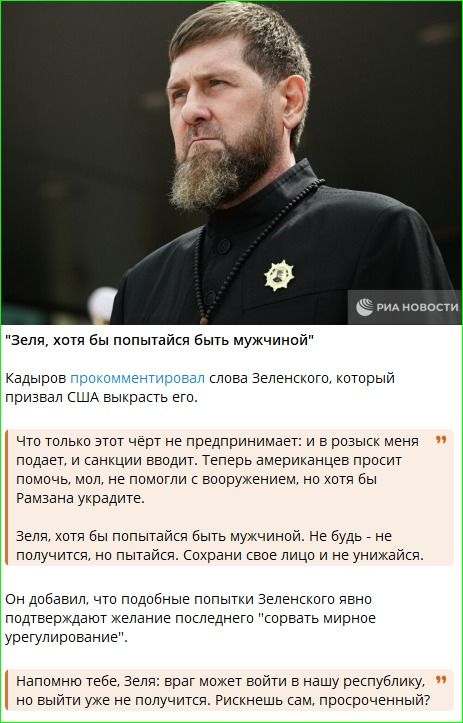Click the text 'призвал США выкрасть его'
The width and height of the screenshot is (463, 723).
click(101, 397)
